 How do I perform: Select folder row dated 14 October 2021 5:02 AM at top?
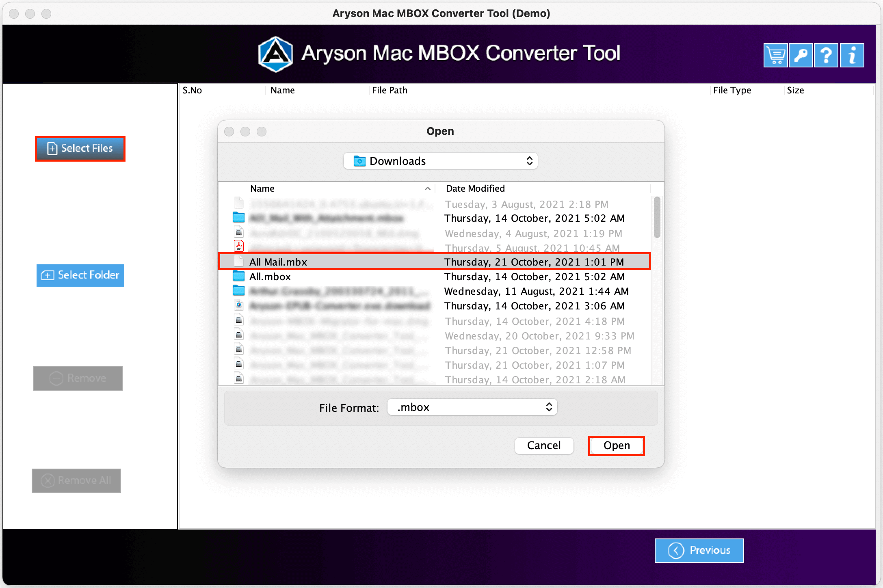click(434, 218)
